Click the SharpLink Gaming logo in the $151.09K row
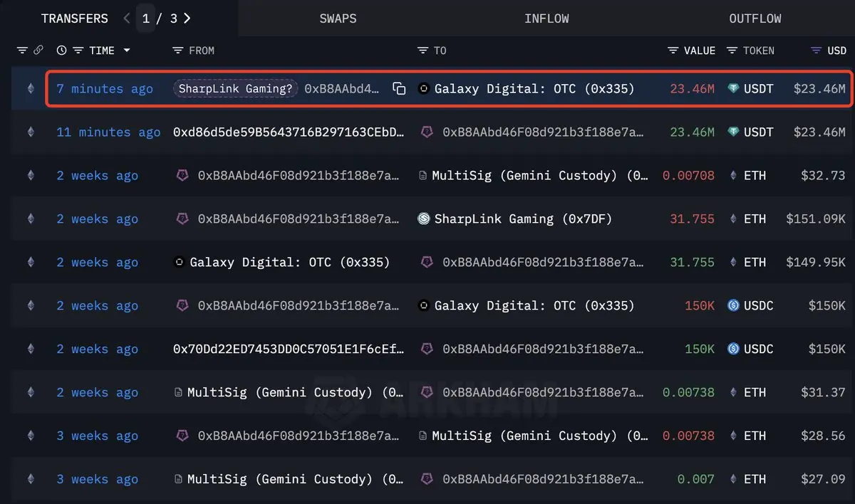The height and width of the screenshot is (504, 855). coord(423,219)
